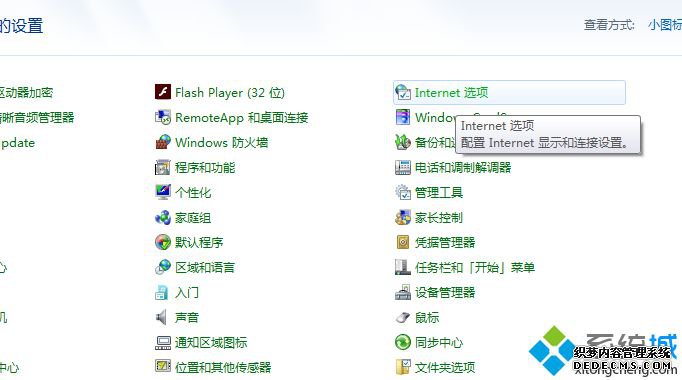Select the 入门 text entry

(x=187, y=293)
